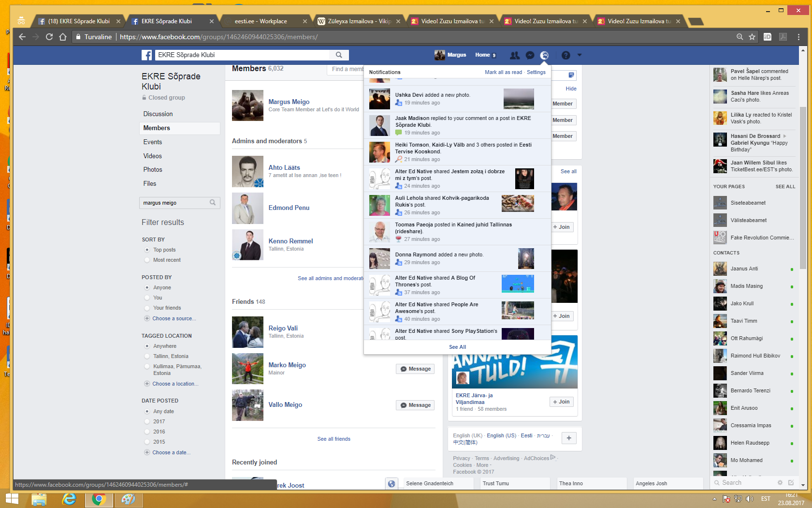
Task: Open the Chrome menu three-dots icon
Action: coord(798,37)
